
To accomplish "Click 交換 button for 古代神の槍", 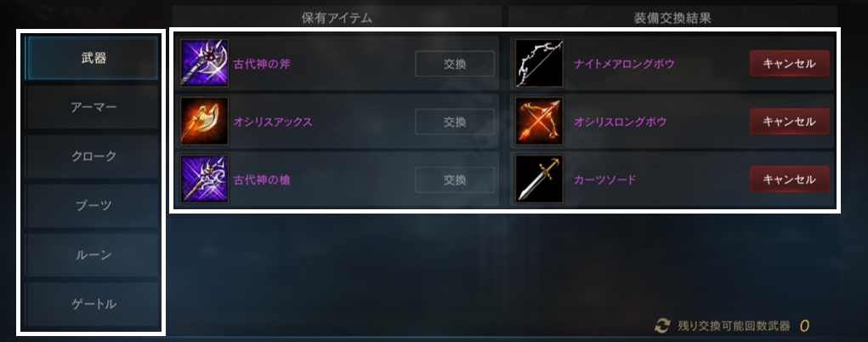I will coord(455,180).
